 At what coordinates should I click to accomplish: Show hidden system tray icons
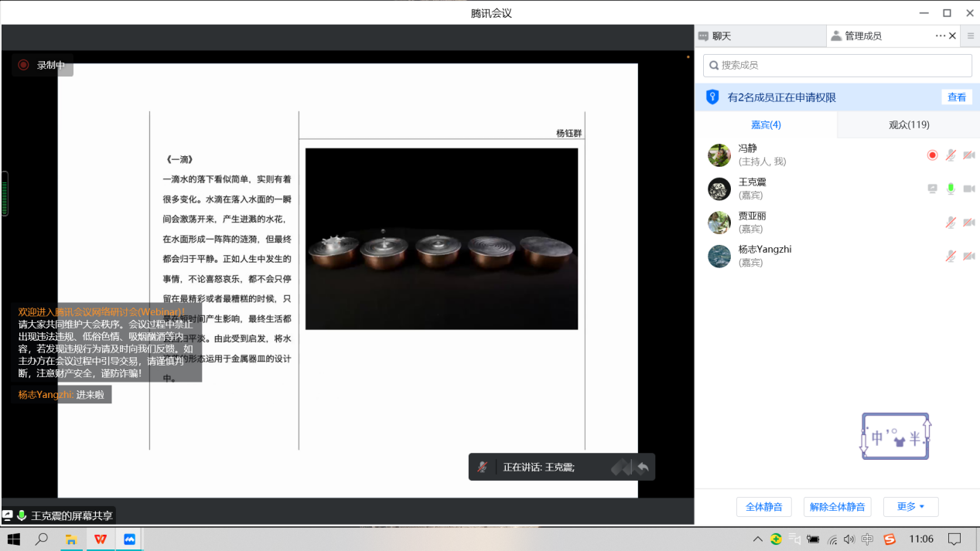point(757,539)
